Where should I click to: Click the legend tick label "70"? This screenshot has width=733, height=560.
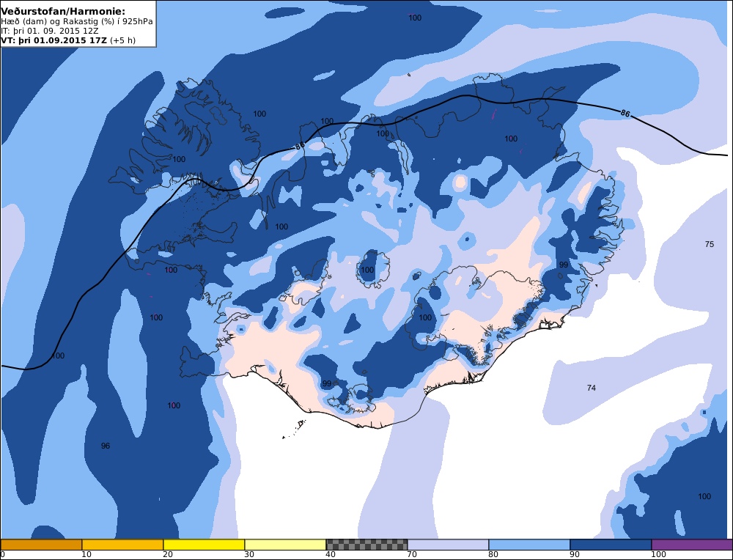tap(412, 554)
